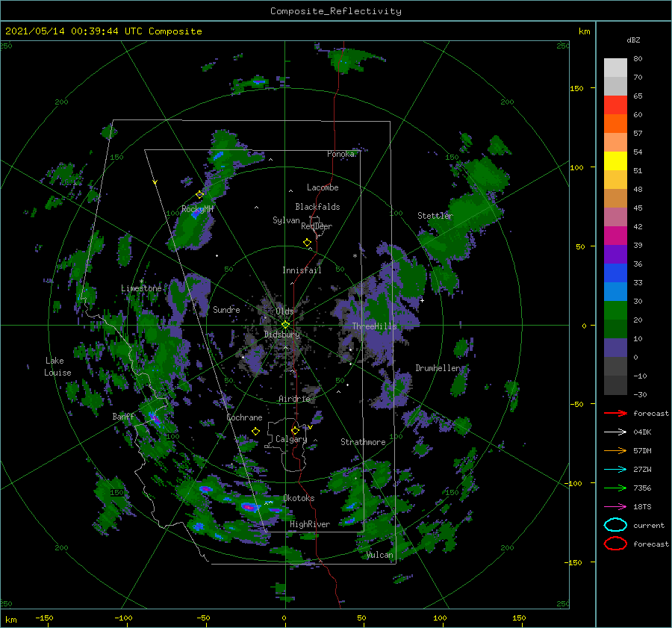
Task: Click the RedDeer city label
Action: click(317, 226)
